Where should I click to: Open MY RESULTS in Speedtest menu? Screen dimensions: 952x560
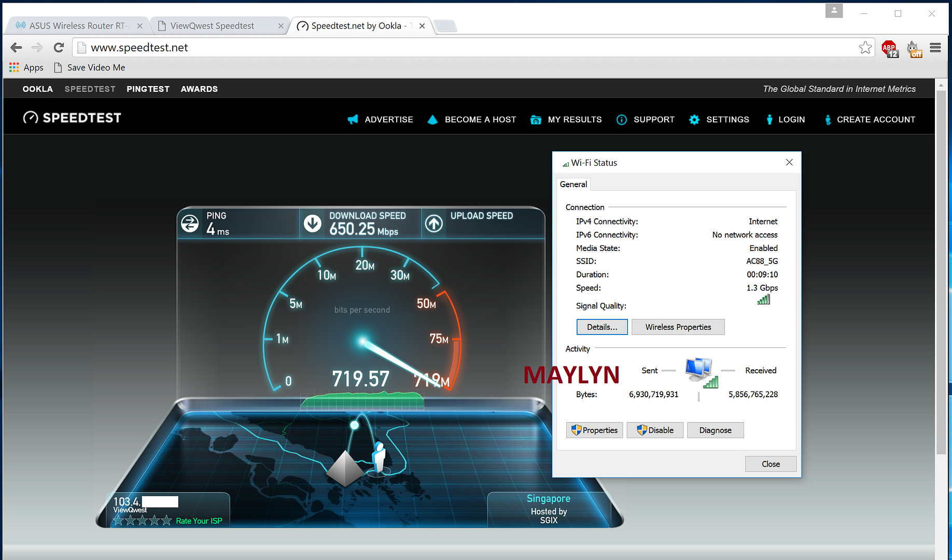575,120
